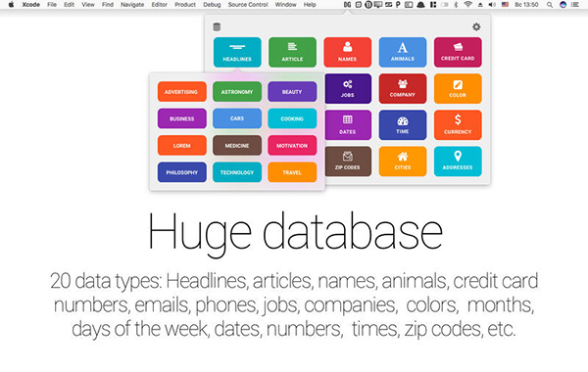Open the Help menu
Screen dimensions: 588x372
(310, 5)
